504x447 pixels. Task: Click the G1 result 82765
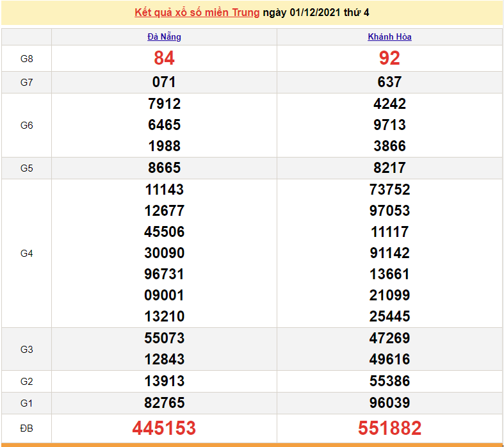click(x=164, y=403)
